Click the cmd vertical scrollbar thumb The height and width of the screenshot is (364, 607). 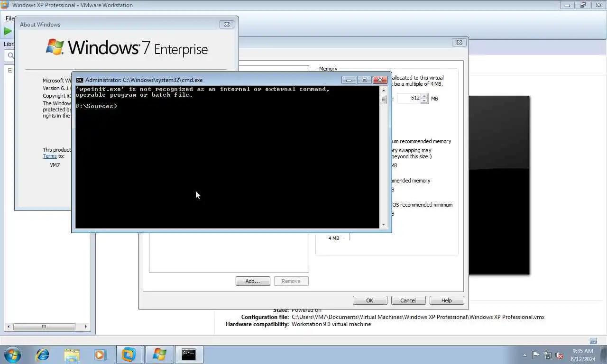click(383, 100)
